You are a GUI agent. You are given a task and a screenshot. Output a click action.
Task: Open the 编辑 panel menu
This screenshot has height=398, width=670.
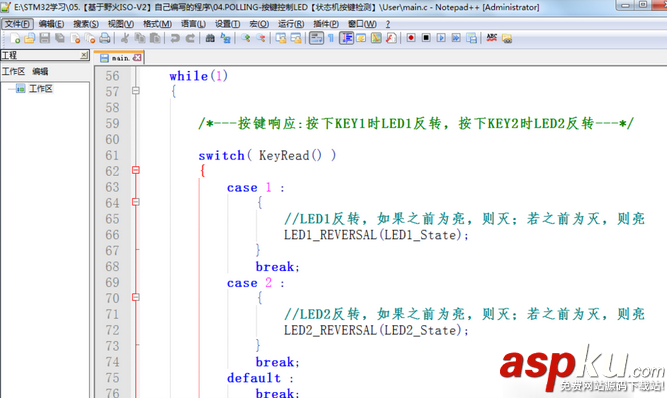tap(40, 71)
